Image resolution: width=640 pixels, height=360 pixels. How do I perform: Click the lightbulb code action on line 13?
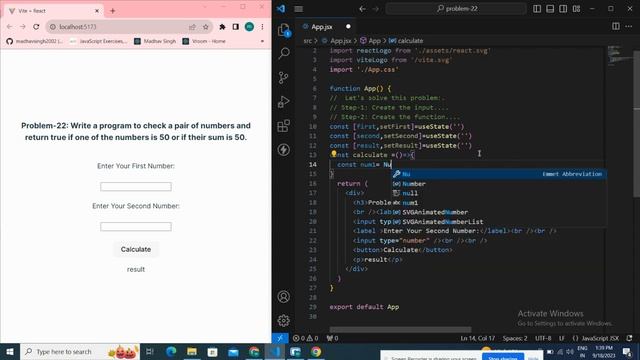(x=333, y=154)
